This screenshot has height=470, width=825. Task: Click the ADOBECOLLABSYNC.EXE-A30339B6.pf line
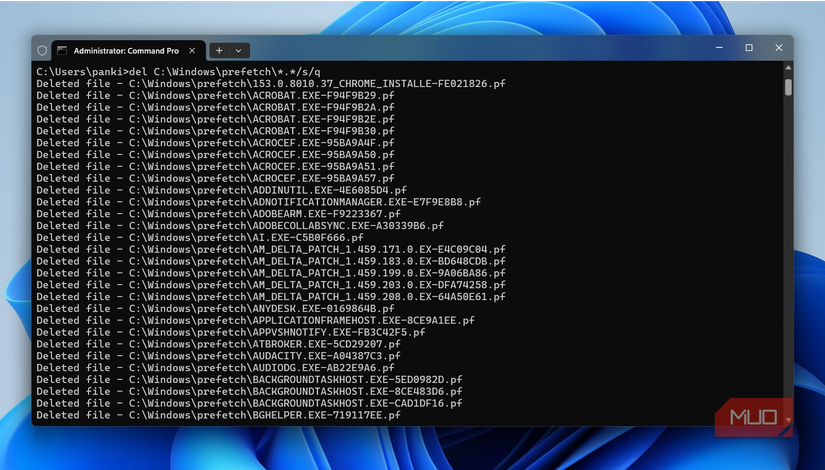click(x=240, y=226)
